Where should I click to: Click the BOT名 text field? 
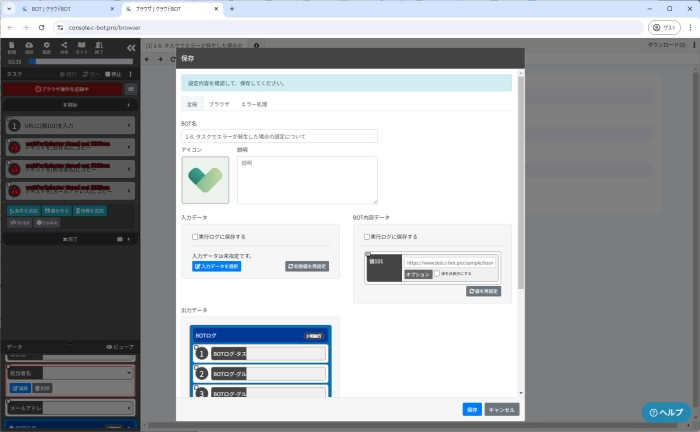[279, 136]
